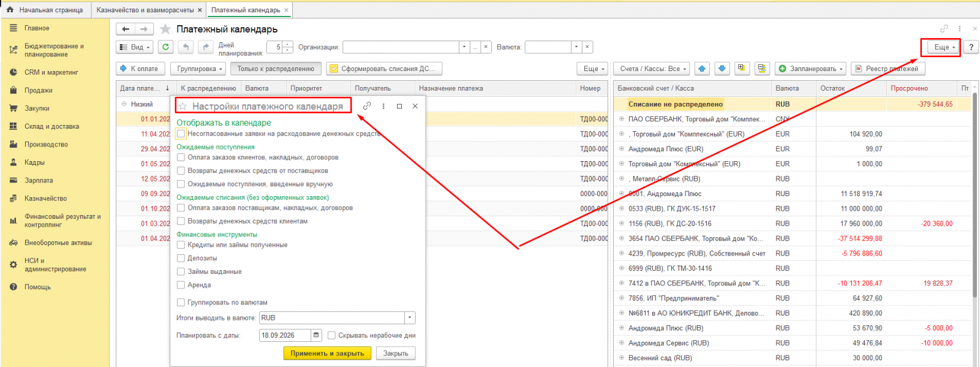Go to Продажи in the left sidebar

click(38, 90)
